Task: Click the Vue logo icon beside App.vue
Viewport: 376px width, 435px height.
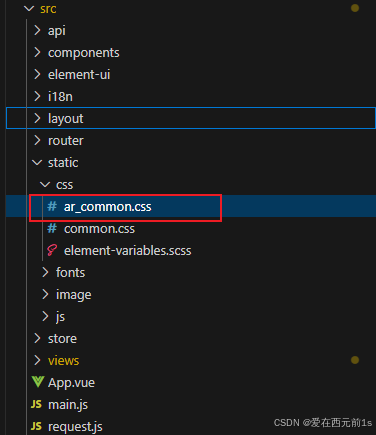Action: click(x=38, y=382)
